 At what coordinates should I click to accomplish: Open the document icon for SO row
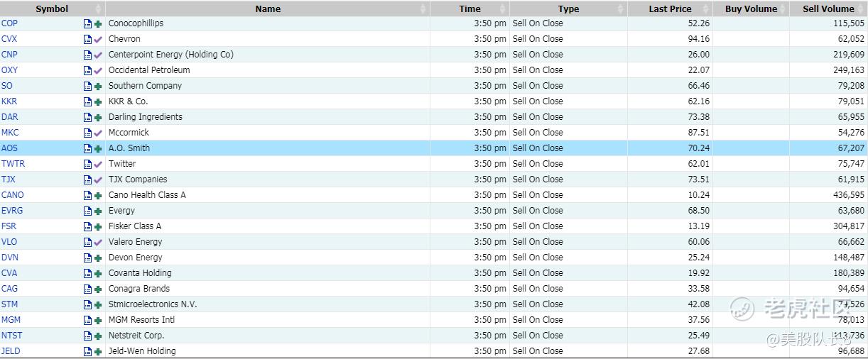[x=87, y=86]
